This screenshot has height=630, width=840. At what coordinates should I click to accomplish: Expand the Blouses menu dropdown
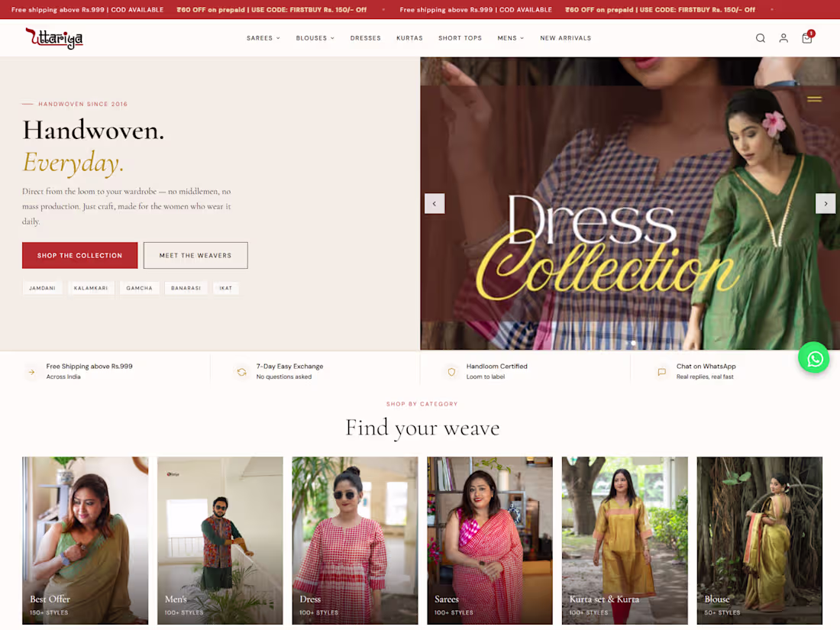pyautogui.click(x=315, y=38)
